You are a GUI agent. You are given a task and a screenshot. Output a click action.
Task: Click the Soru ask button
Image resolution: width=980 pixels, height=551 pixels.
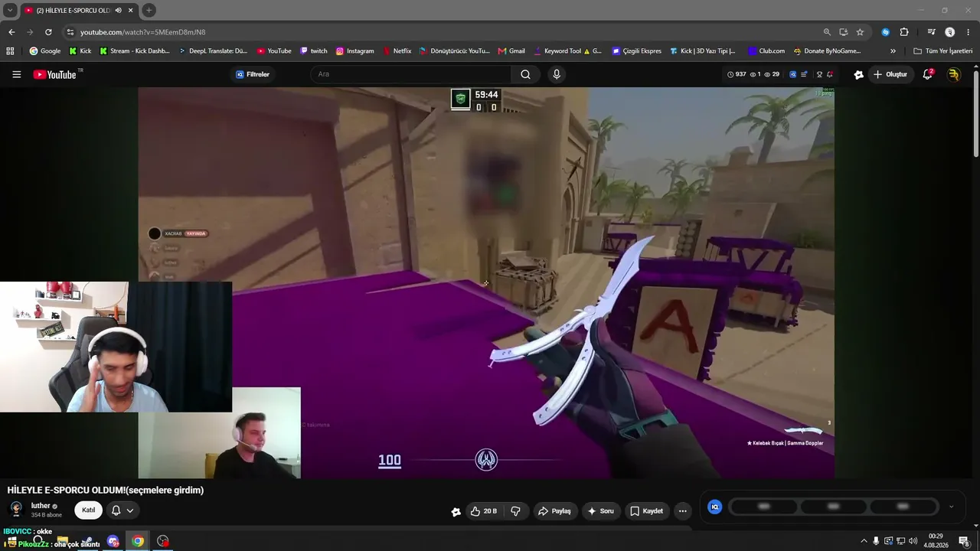click(x=601, y=511)
